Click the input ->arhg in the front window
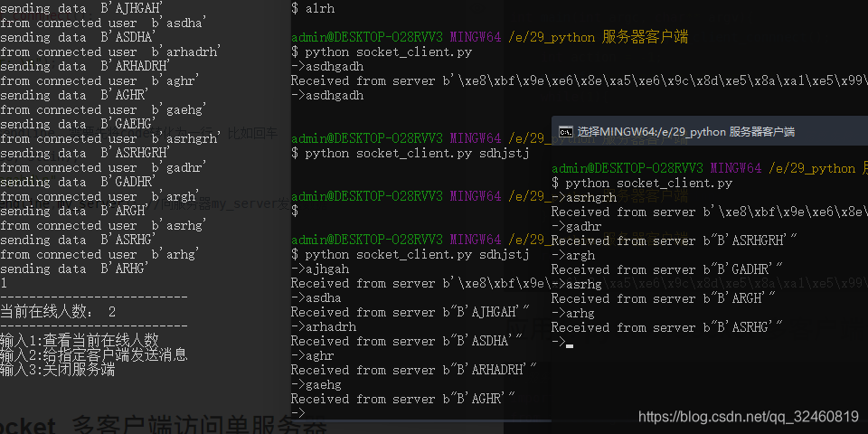Image resolution: width=868 pixels, height=434 pixels. 573,313
